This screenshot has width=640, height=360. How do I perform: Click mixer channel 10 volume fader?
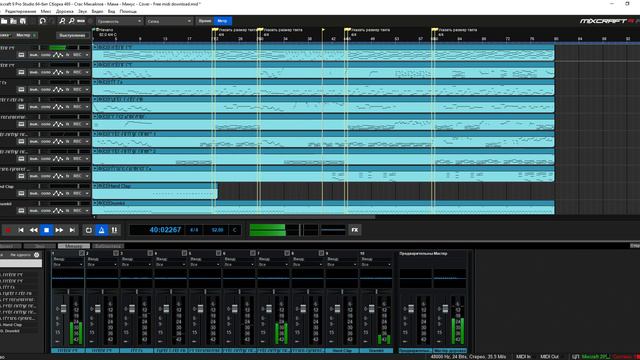(x=371, y=309)
